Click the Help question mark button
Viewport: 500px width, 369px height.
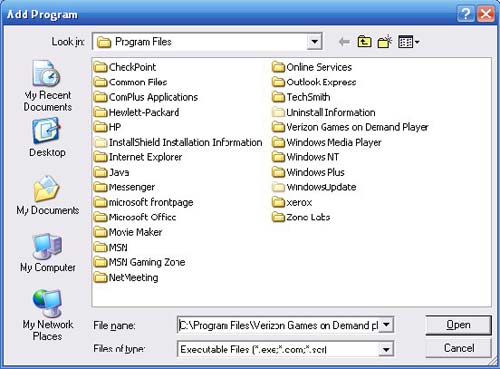466,14
